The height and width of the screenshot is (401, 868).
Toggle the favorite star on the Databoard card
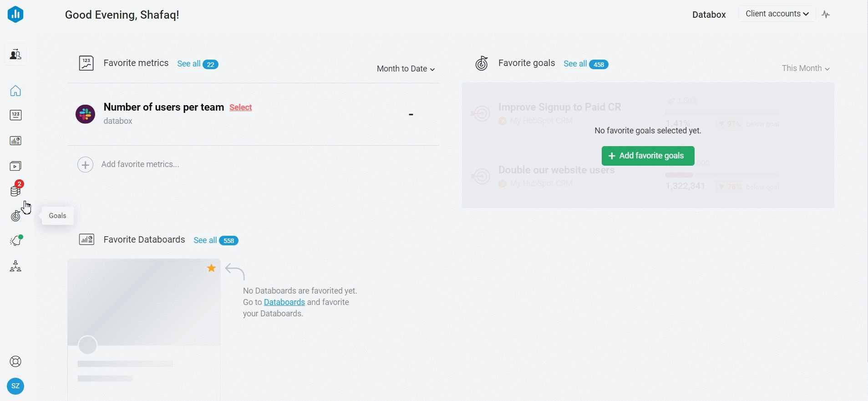[211, 268]
